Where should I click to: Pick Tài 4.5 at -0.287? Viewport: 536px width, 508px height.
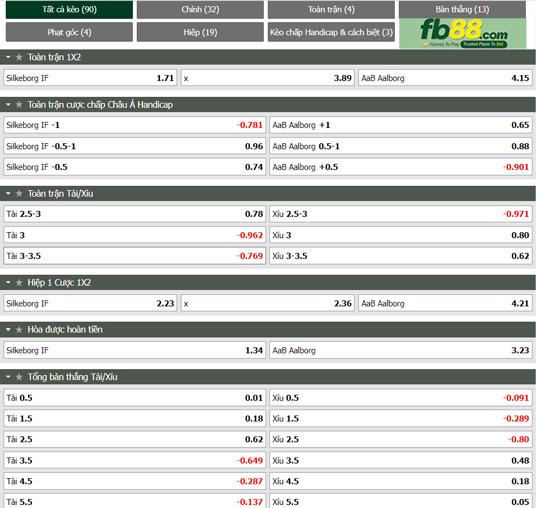[x=135, y=481]
